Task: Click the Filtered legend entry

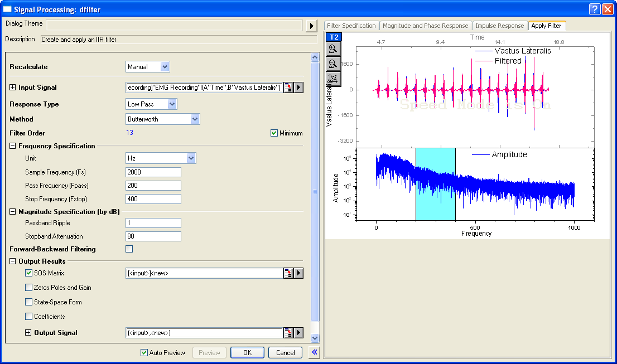Action: (498, 61)
